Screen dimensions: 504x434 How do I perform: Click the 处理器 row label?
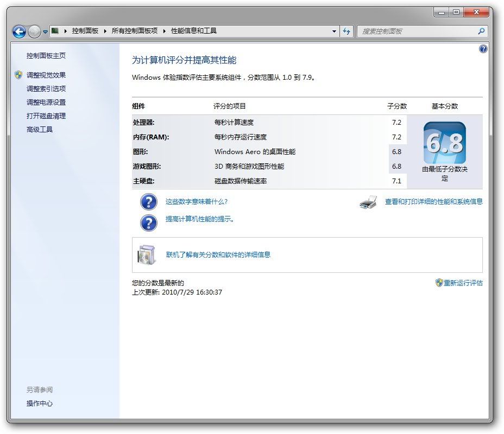(144, 122)
